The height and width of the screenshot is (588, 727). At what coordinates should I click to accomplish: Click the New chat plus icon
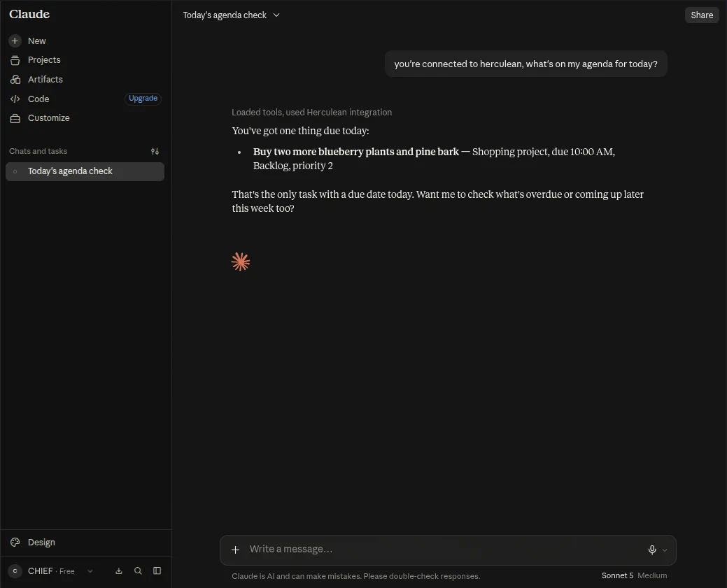[x=15, y=41]
